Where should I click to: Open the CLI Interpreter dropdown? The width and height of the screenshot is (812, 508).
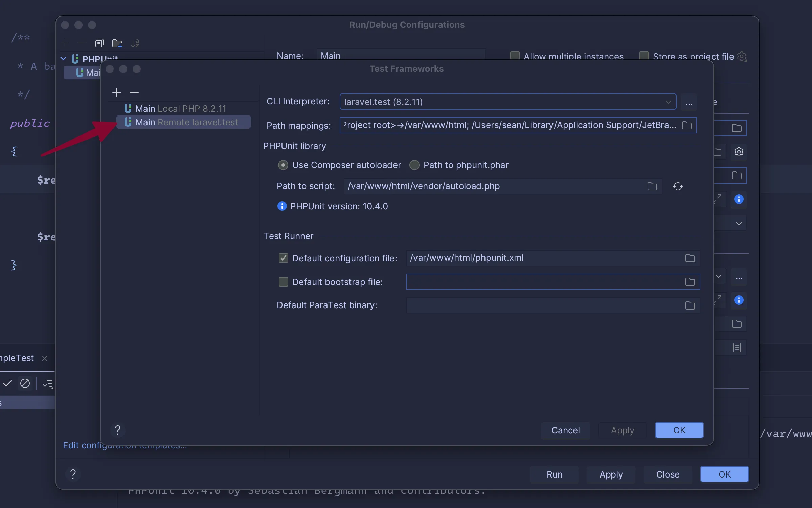pyautogui.click(x=508, y=102)
